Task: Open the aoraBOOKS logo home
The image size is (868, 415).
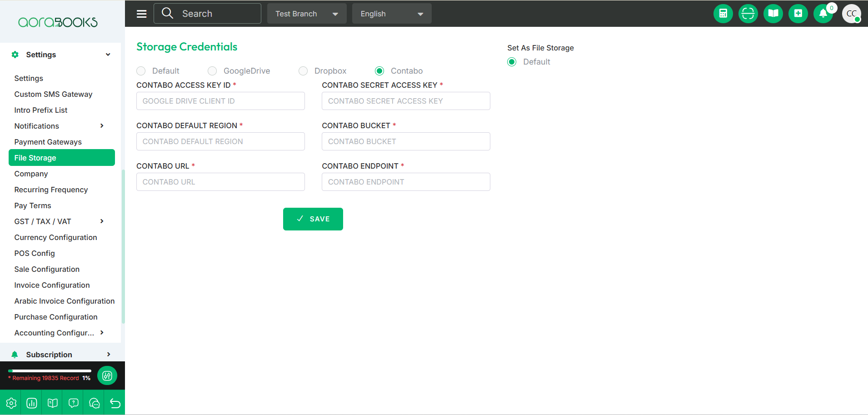Action: coord(58,22)
